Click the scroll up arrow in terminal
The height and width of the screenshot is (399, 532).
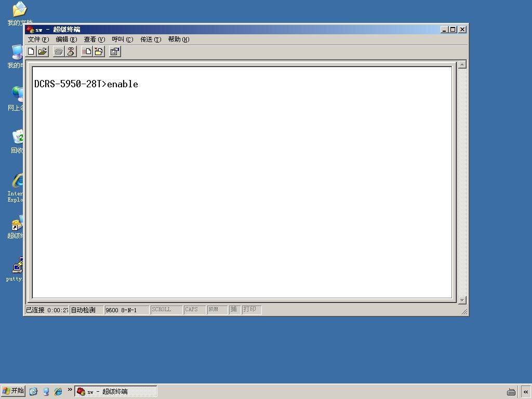(462, 64)
